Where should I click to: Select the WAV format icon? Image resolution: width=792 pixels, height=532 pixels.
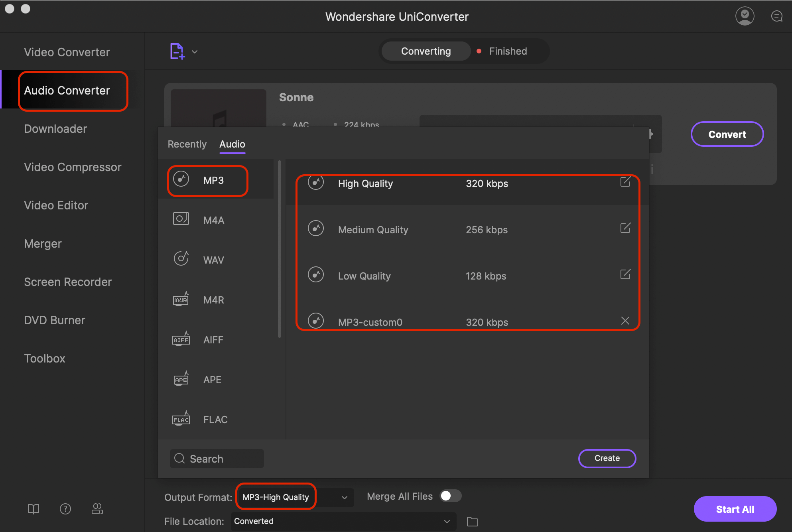pyautogui.click(x=181, y=259)
